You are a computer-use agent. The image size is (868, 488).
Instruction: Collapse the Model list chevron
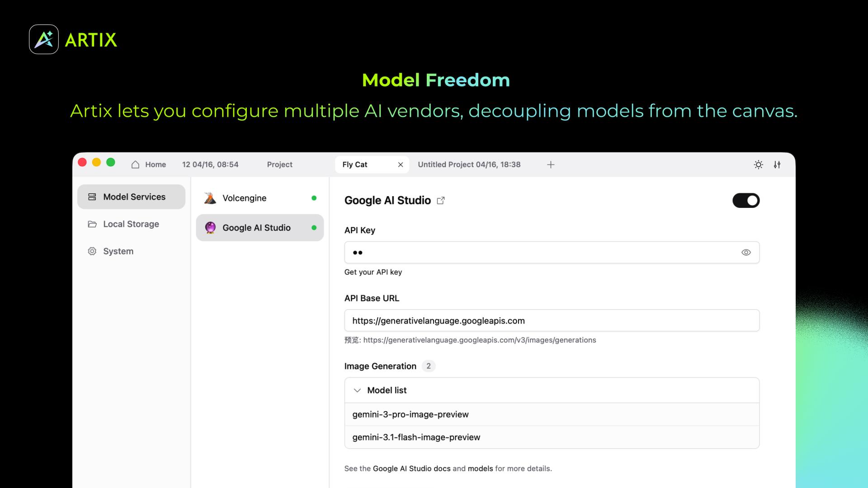click(x=357, y=390)
